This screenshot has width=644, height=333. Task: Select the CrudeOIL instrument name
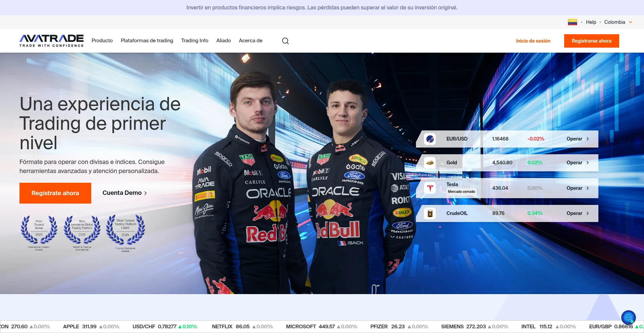coord(457,213)
